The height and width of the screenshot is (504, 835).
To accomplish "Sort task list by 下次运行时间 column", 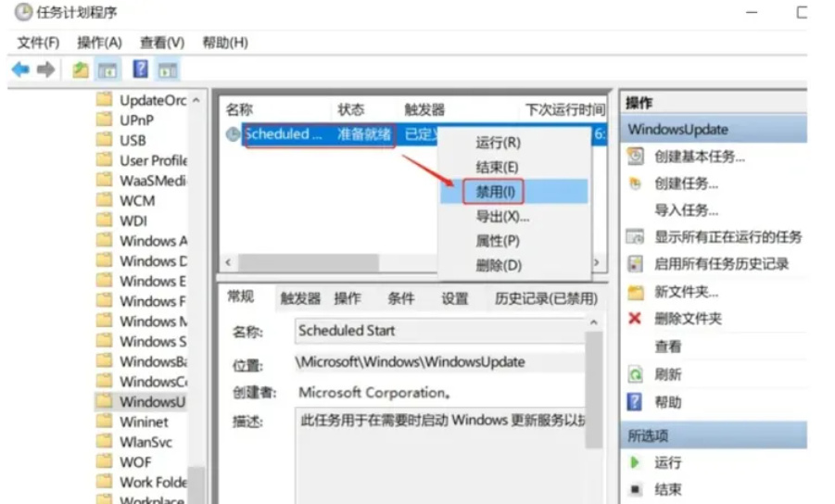I will coord(565,109).
